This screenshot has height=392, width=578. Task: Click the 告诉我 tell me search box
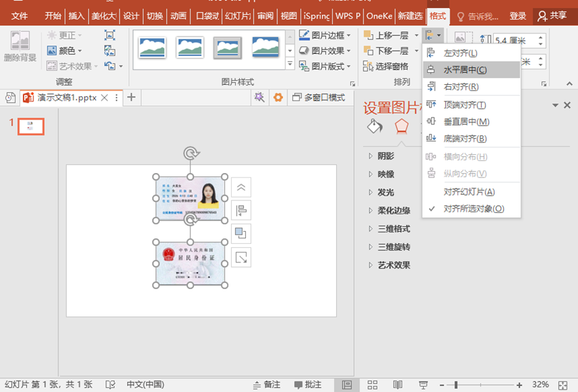(478, 17)
